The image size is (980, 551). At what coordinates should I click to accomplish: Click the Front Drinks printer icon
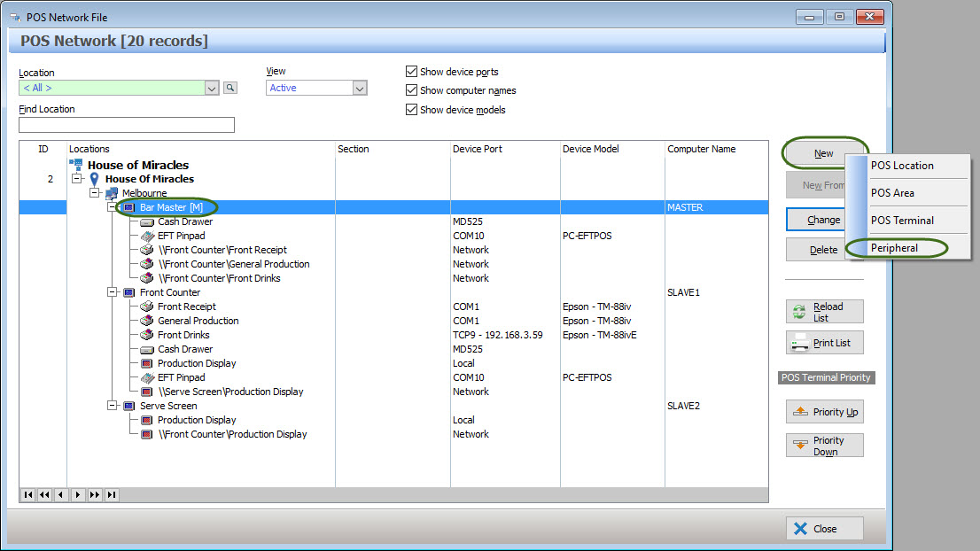pos(147,335)
